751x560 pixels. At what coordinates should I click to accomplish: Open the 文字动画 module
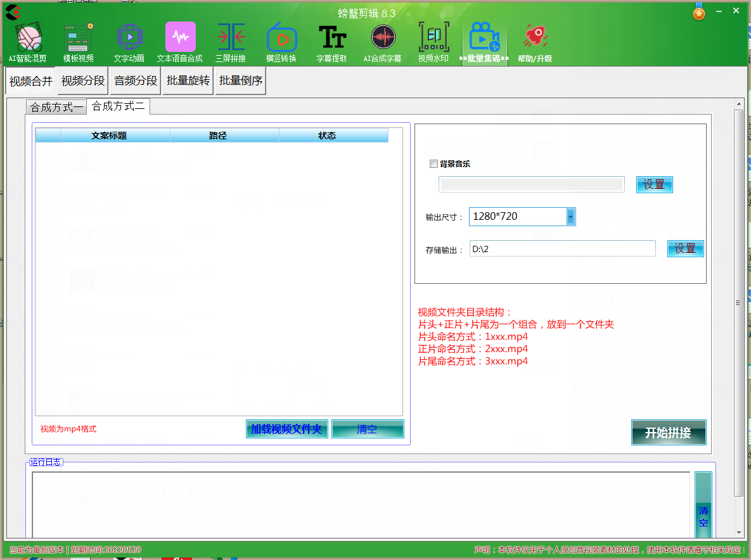click(129, 41)
